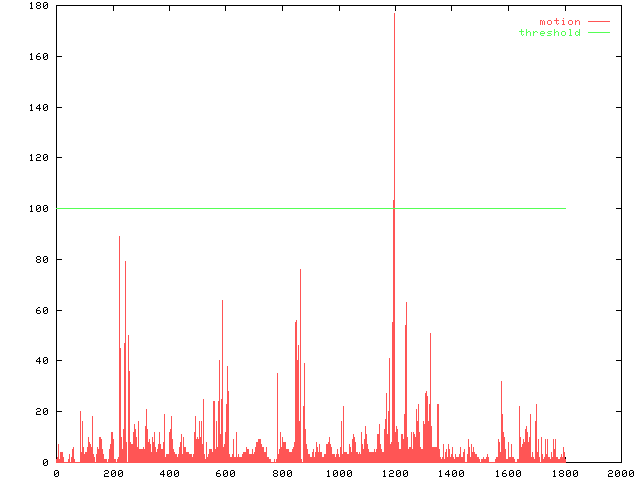Viewport: 640px width, 480px height.
Task: Click the "threshold" legend label
Action: 549,33
